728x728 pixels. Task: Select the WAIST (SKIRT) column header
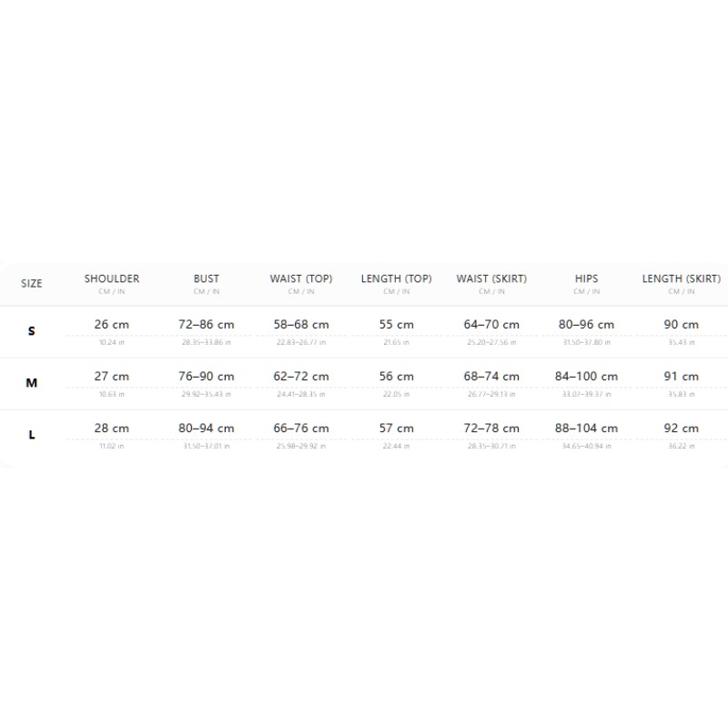[x=491, y=278]
